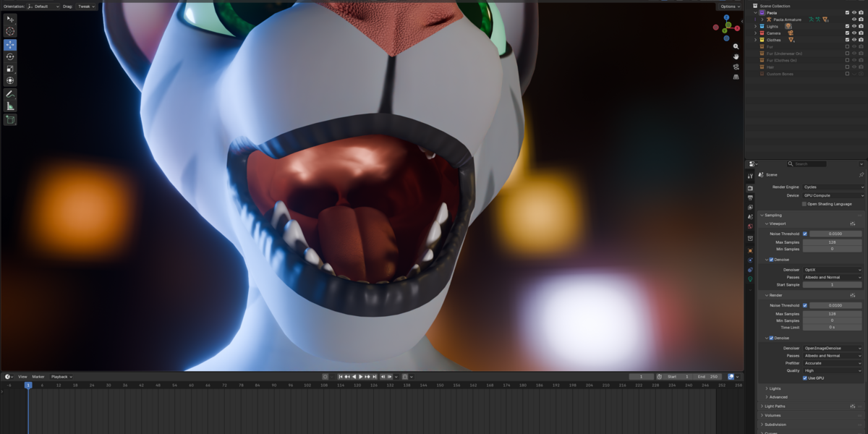The image size is (868, 434).
Task: Open the Marker menu in the timeline
Action: tap(38, 377)
